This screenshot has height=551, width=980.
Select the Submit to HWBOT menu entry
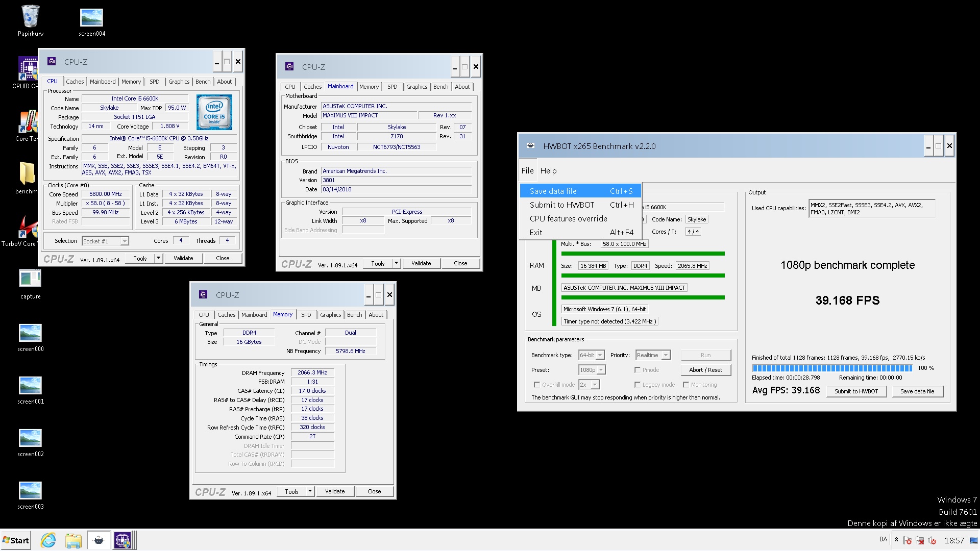click(x=581, y=205)
